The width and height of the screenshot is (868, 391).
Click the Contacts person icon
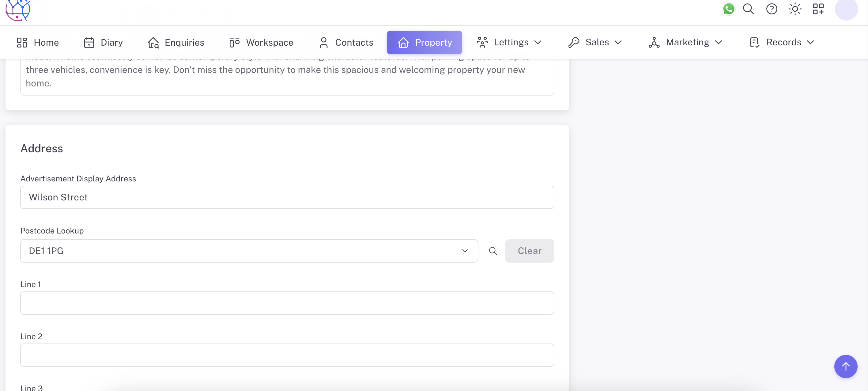pos(324,43)
